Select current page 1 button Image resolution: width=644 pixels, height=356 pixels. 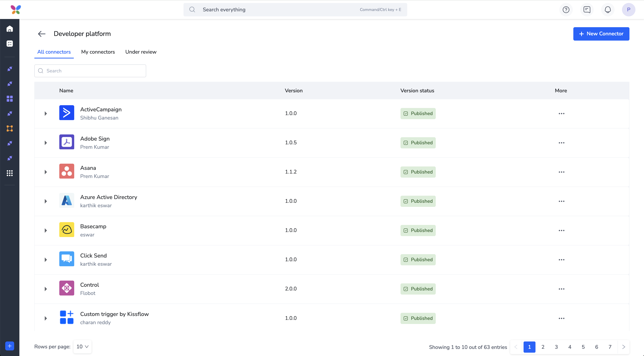click(x=530, y=347)
